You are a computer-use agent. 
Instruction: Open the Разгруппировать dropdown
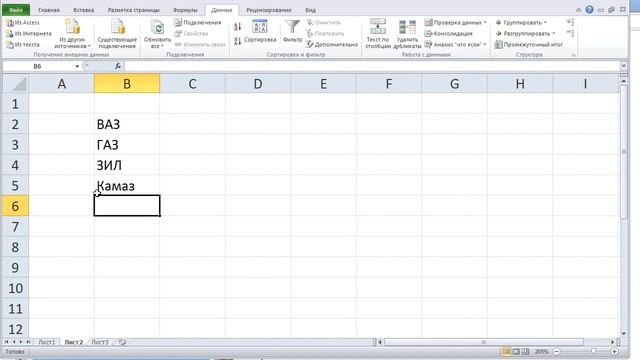[525, 33]
